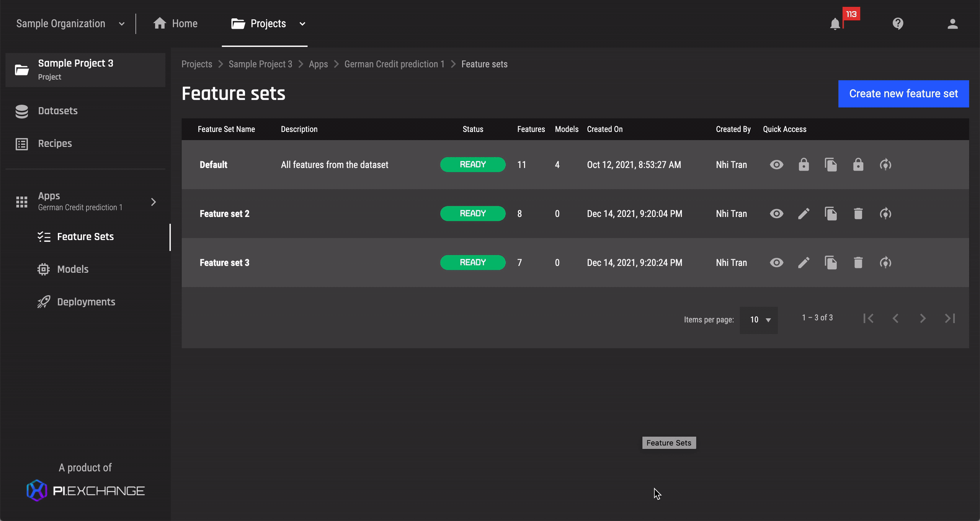Click the Deployments rocket icon in sidebar
This screenshot has width=980, height=521.
(x=44, y=302)
